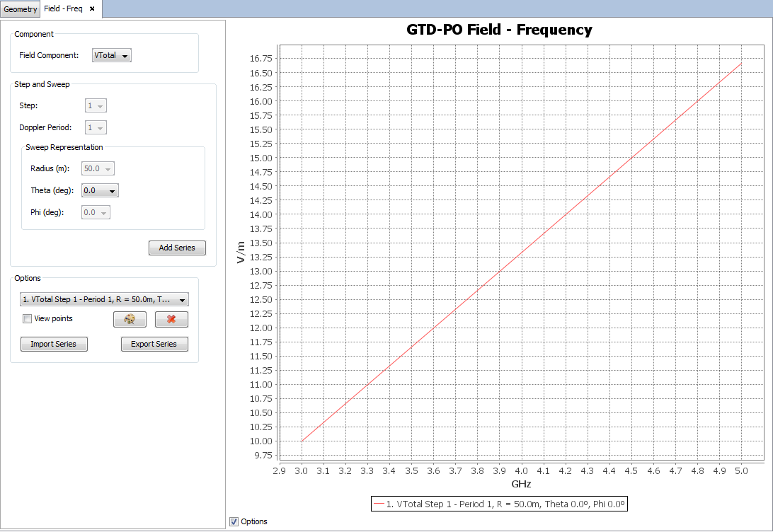Open the Step dropdown
The image size is (773, 532).
(95, 105)
